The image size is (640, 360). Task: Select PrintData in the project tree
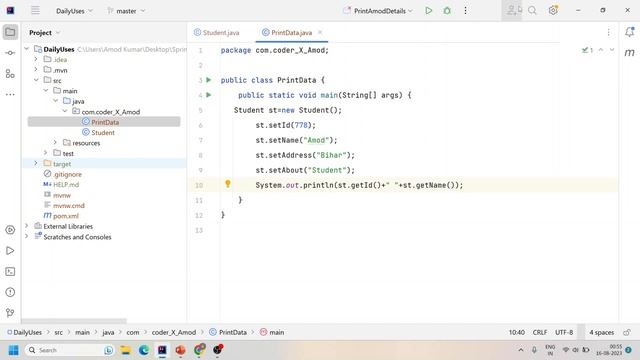tap(104, 122)
